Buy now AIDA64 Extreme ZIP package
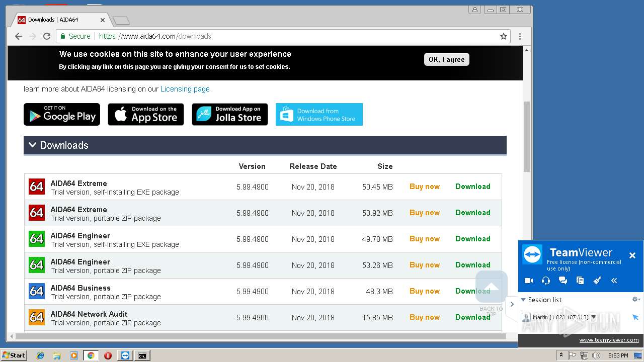 tap(425, 213)
